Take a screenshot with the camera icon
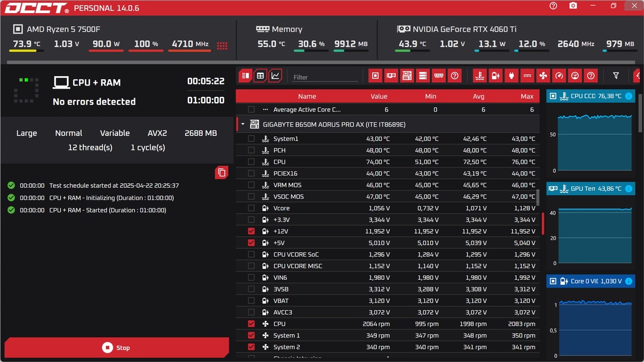 [x=573, y=6]
